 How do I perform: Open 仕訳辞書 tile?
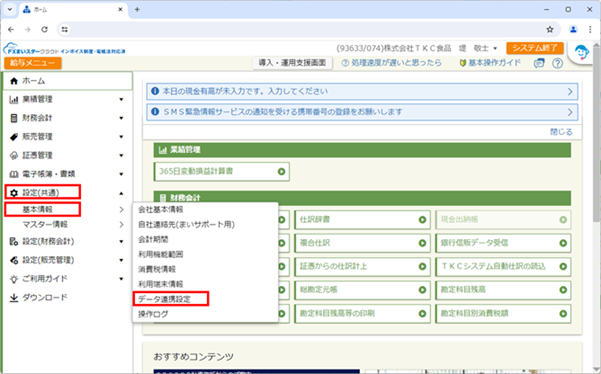(362, 220)
